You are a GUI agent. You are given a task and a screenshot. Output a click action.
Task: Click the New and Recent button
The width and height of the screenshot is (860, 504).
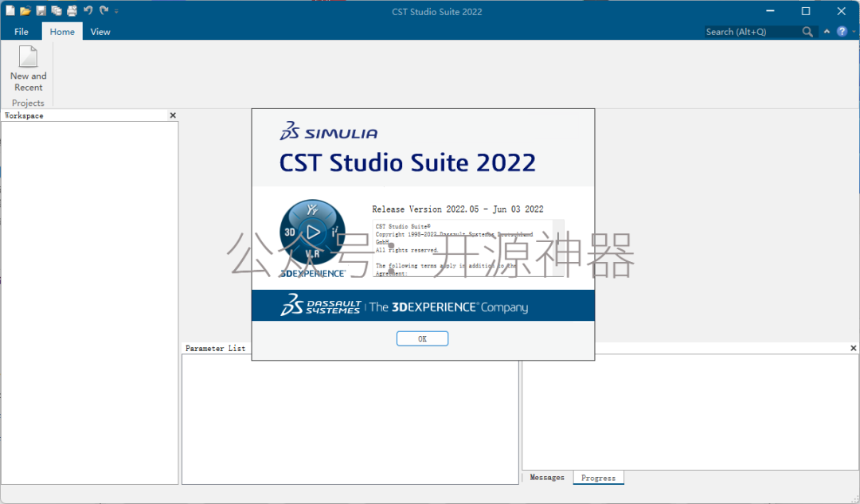pos(28,69)
